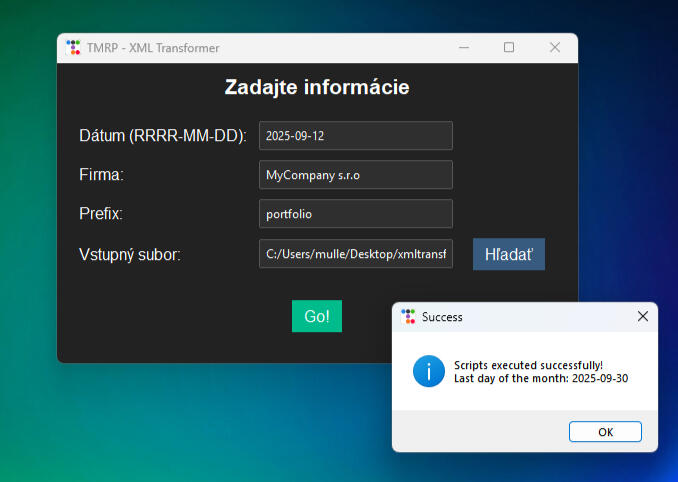Screen dimensions: 678x482
Task: Select the Prefix field with portfolio
Action: click(355, 214)
